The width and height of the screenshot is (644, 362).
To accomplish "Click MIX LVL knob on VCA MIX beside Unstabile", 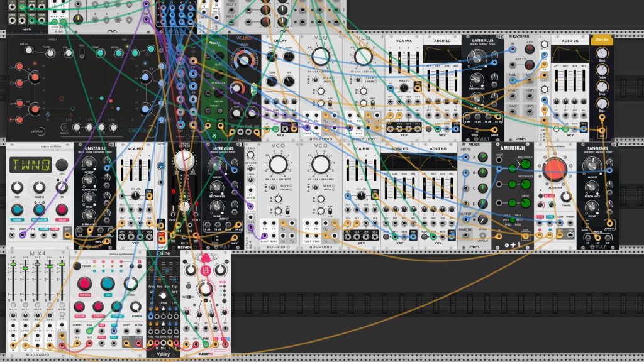I will coord(135,197).
